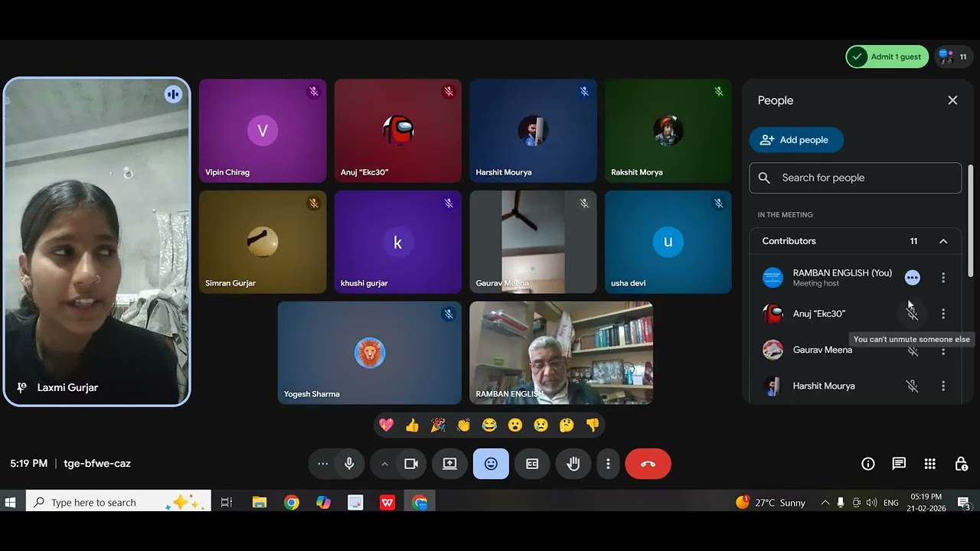Turn on closed captions

coord(532,464)
